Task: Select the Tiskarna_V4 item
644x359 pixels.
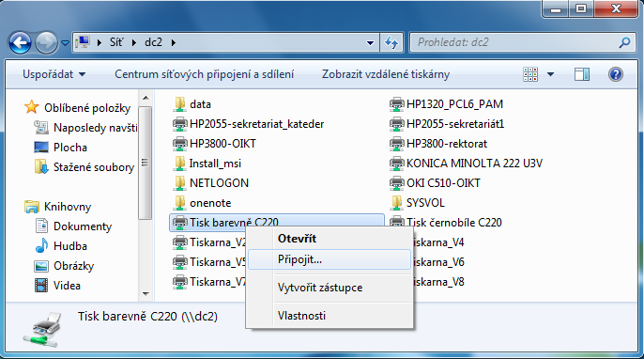Action: click(438, 242)
